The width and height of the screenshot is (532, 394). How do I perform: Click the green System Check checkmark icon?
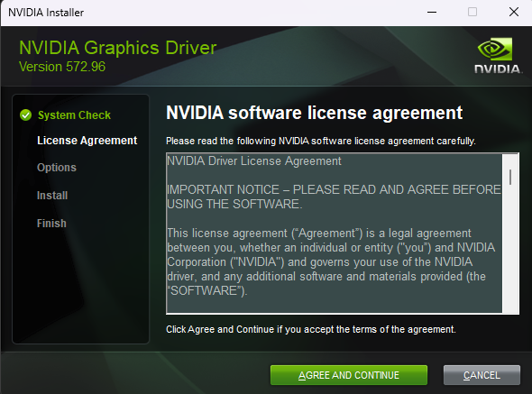click(x=26, y=115)
